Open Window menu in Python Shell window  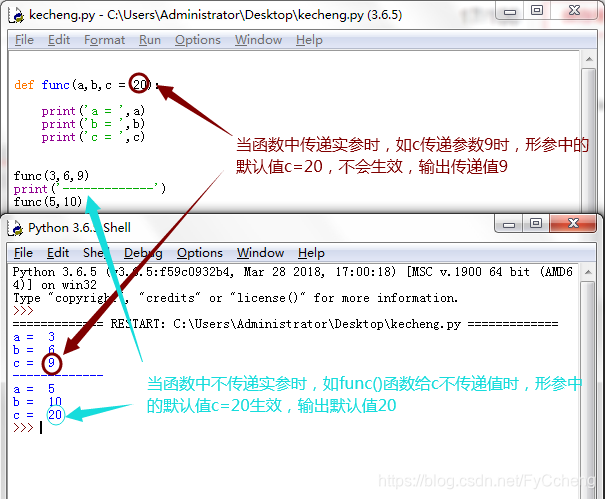coord(260,253)
